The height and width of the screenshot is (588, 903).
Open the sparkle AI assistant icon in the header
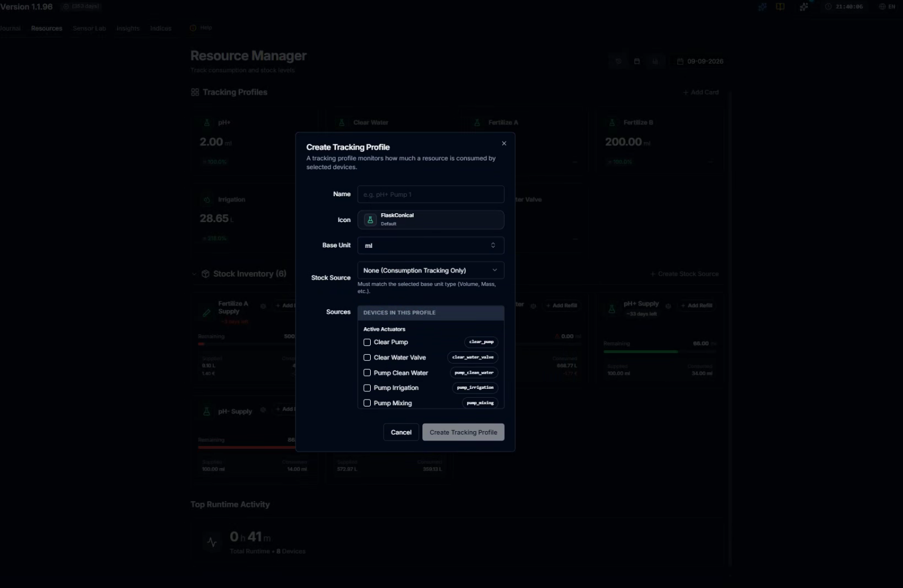(804, 7)
